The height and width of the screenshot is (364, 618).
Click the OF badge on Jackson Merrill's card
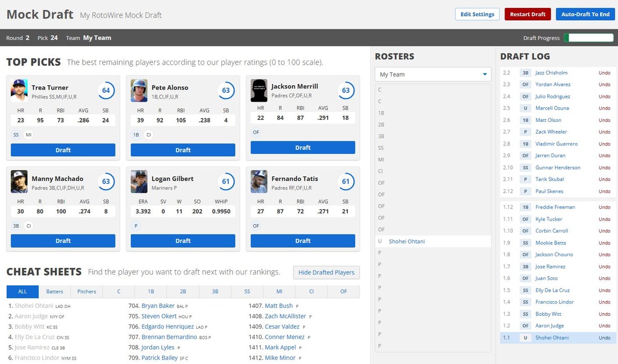tap(256, 132)
